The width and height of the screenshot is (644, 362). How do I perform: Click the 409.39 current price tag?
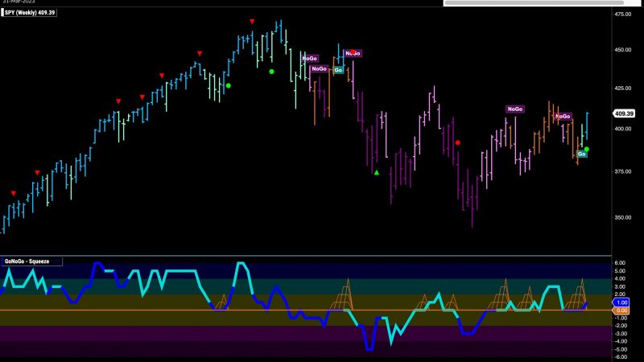point(623,113)
